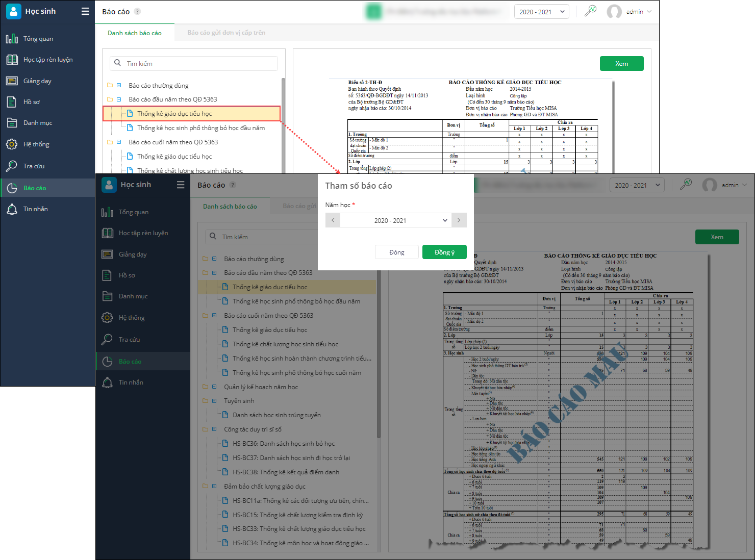The height and width of the screenshot is (560, 755).
Task: Click the dimmed report list scrollbar
Action: point(379,357)
